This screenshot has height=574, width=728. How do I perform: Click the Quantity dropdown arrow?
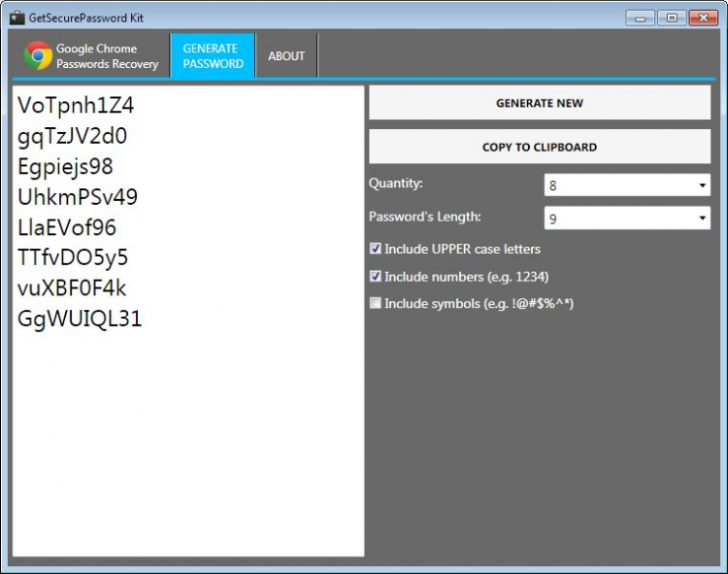pyautogui.click(x=703, y=186)
